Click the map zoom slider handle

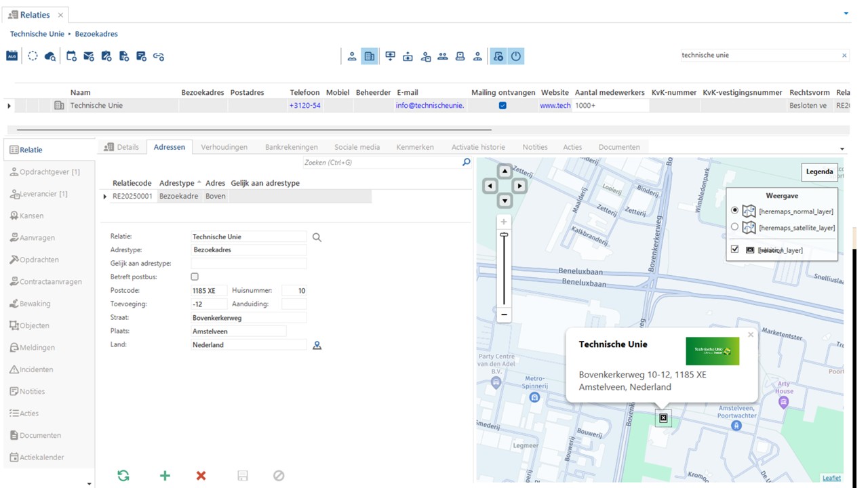tap(504, 235)
